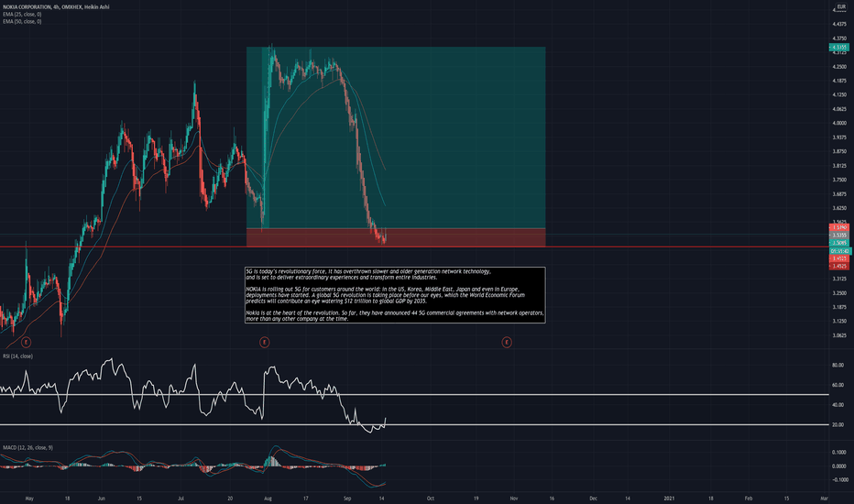This screenshot has width=854, height=504.
Task: Click the Feb label on time axis
Action: 749,498
